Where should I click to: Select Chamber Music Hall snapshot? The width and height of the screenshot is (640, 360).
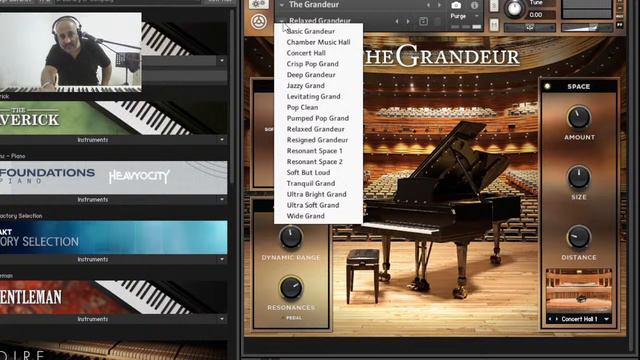pyautogui.click(x=318, y=42)
